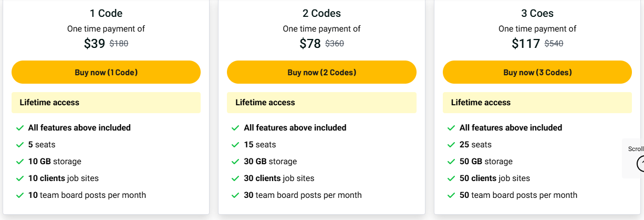The height and width of the screenshot is (220, 644).
Task: Click the checkmark next to 30 clients job sites
Action: pos(236,178)
